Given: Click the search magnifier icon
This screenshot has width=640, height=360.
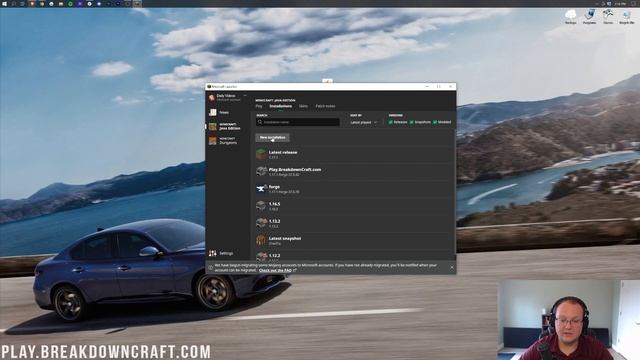Looking at the screenshot, I should tap(260, 122).
